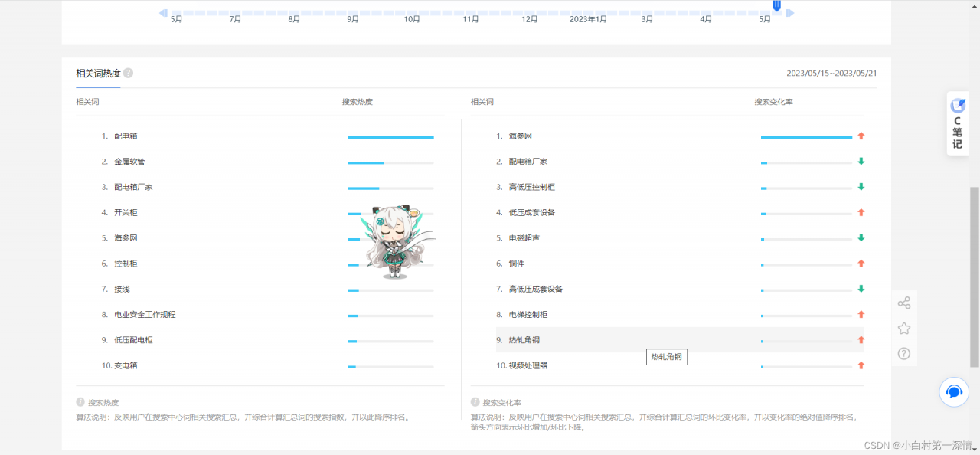The image size is (980, 455).
Task: Click the share icon in the right sidebar
Action: coord(904,303)
